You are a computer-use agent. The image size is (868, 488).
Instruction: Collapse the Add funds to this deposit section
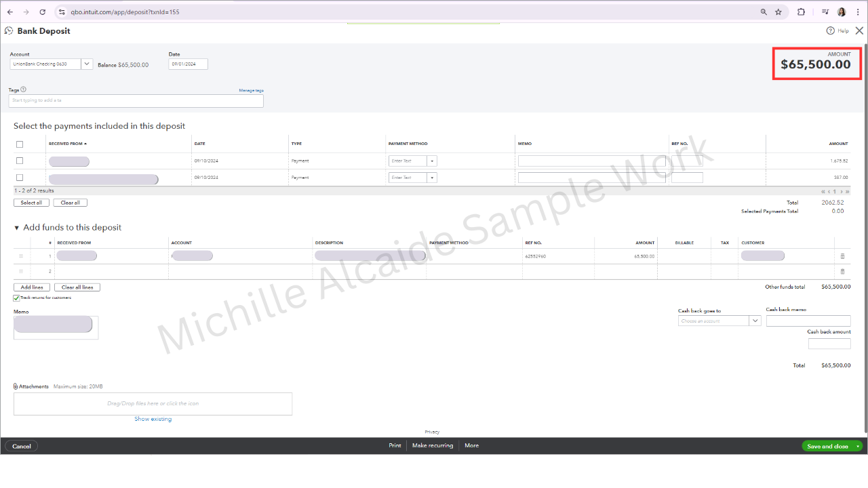click(x=17, y=228)
